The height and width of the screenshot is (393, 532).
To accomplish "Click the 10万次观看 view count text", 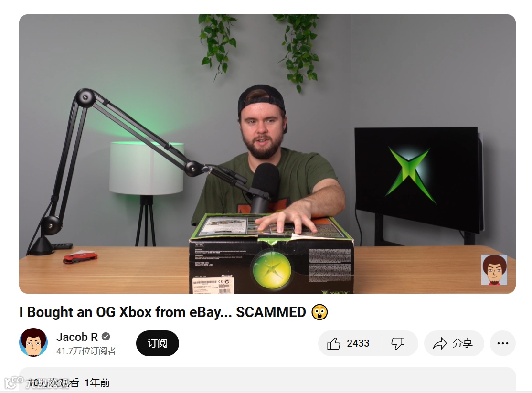I will (53, 383).
